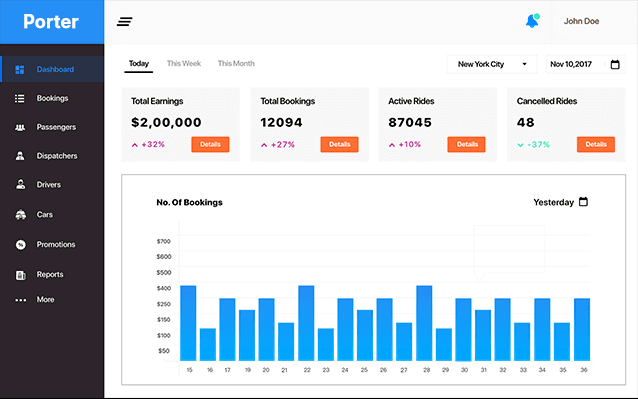638x399 pixels.
Task: Open the Dashboard menu item
Action: (x=52, y=70)
